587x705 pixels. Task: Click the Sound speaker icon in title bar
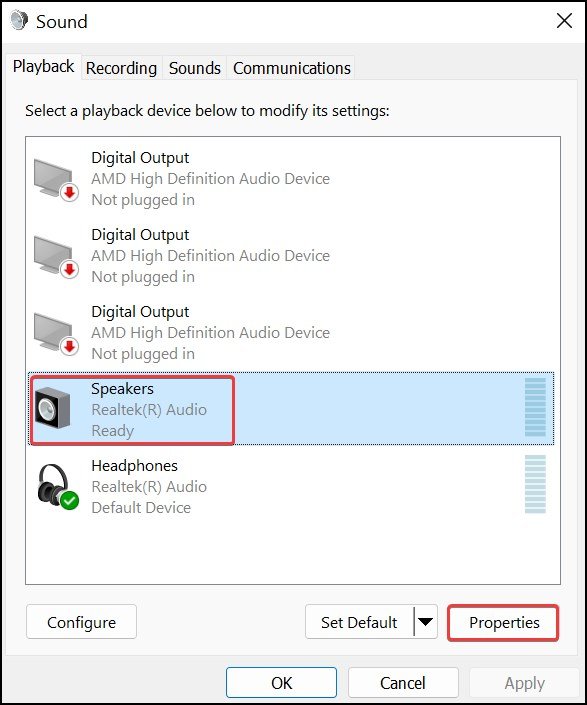pyautogui.click(x=19, y=21)
